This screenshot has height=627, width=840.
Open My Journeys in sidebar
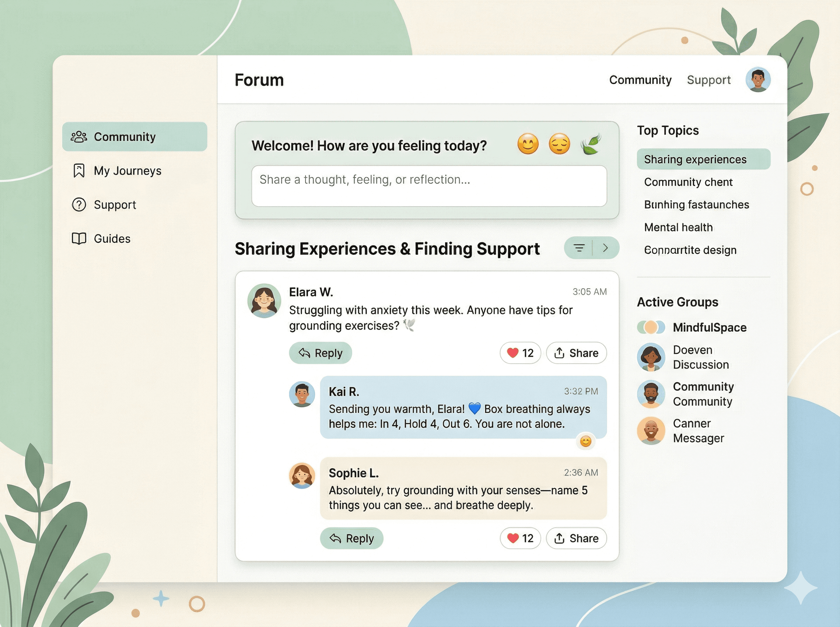pyautogui.click(x=127, y=171)
